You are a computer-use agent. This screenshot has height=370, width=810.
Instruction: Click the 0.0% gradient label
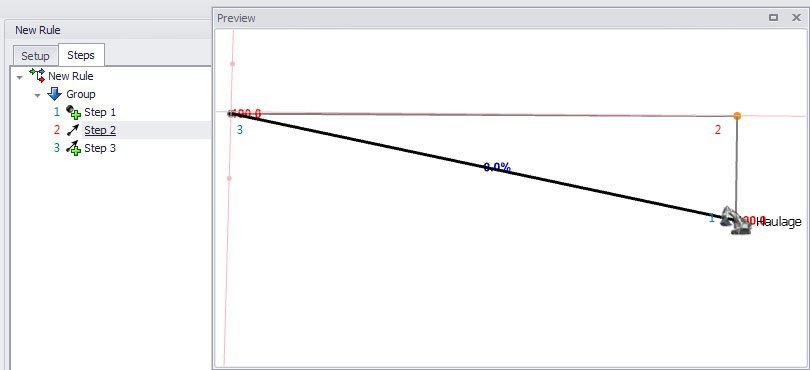[x=497, y=167]
